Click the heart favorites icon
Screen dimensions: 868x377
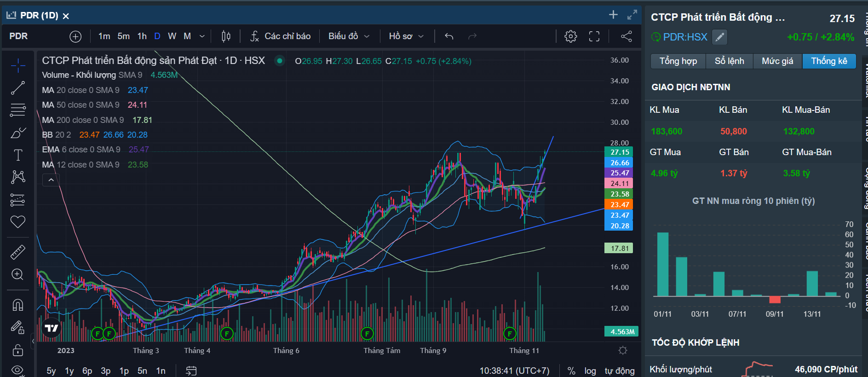click(x=18, y=222)
